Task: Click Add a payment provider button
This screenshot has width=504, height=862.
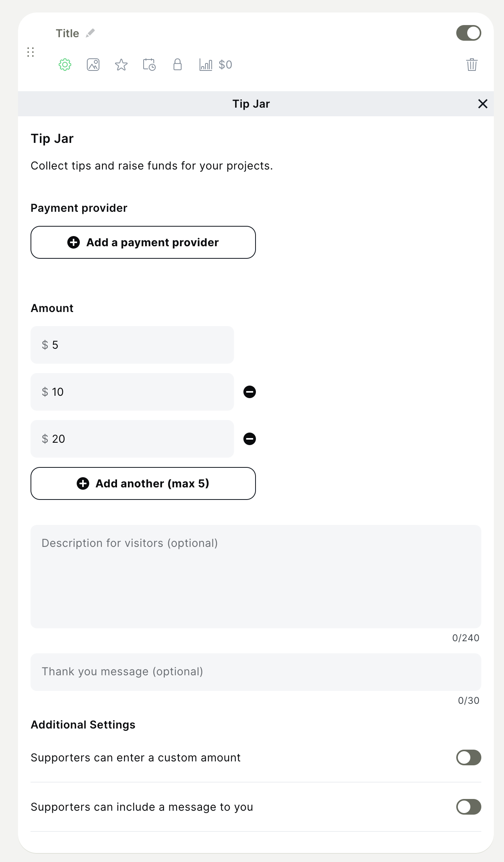Action: point(143,242)
